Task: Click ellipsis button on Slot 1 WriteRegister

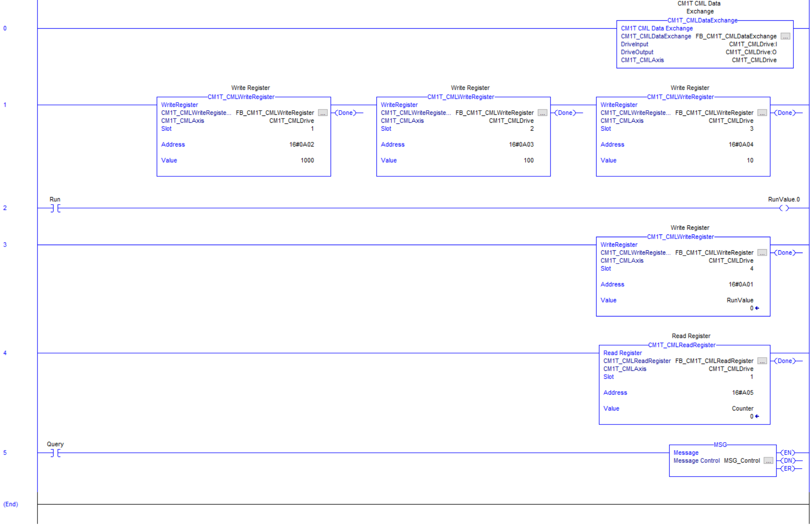Action: 323,113
